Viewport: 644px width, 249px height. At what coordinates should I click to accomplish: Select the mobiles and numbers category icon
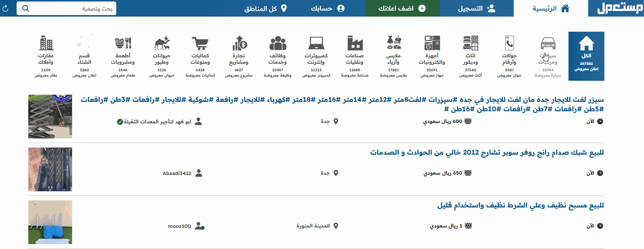tap(509, 44)
